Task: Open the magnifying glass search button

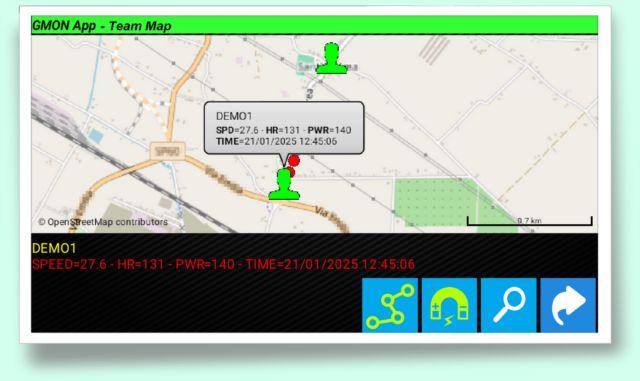Action: point(509,305)
